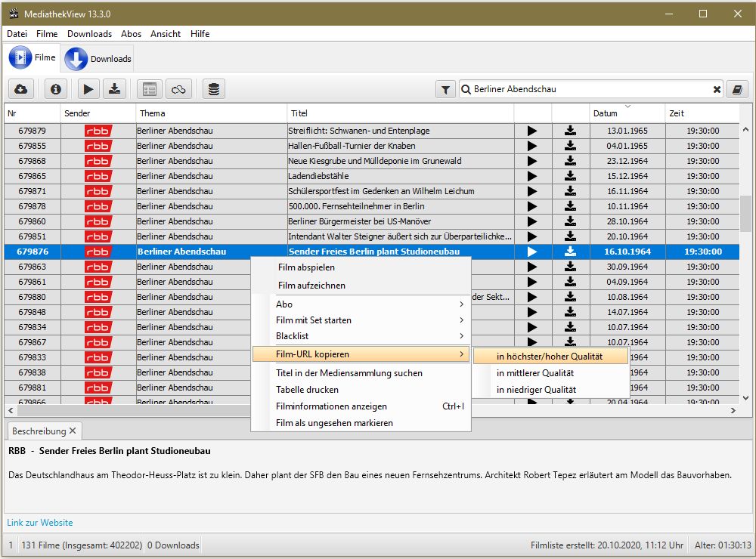Open film information via the info icon
Viewport: 756px width, 559px height.
coord(56,89)
